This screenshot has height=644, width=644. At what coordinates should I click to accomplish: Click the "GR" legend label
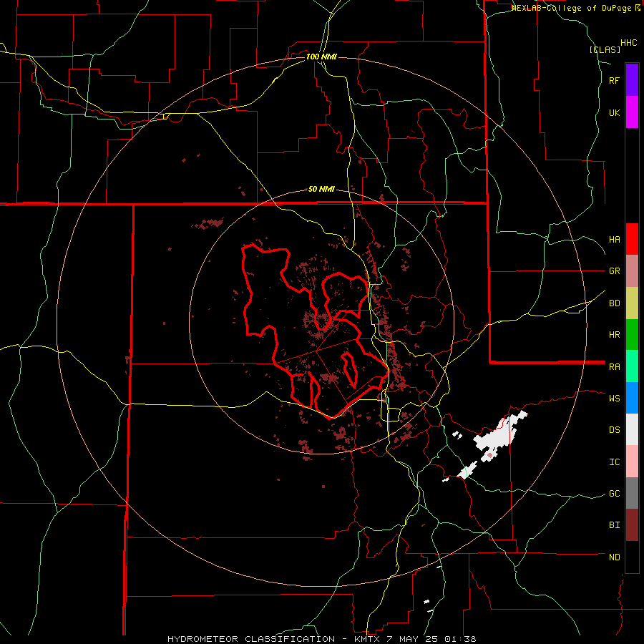(614, 271)
